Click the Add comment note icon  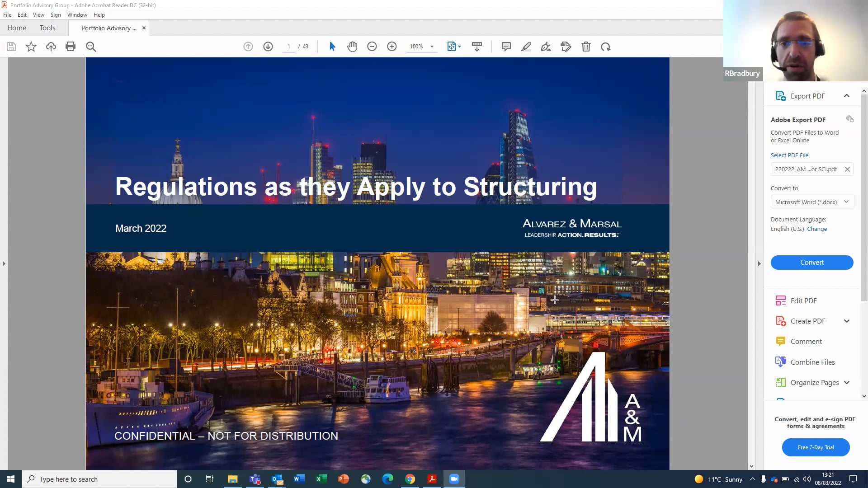(x=506, y=47)
